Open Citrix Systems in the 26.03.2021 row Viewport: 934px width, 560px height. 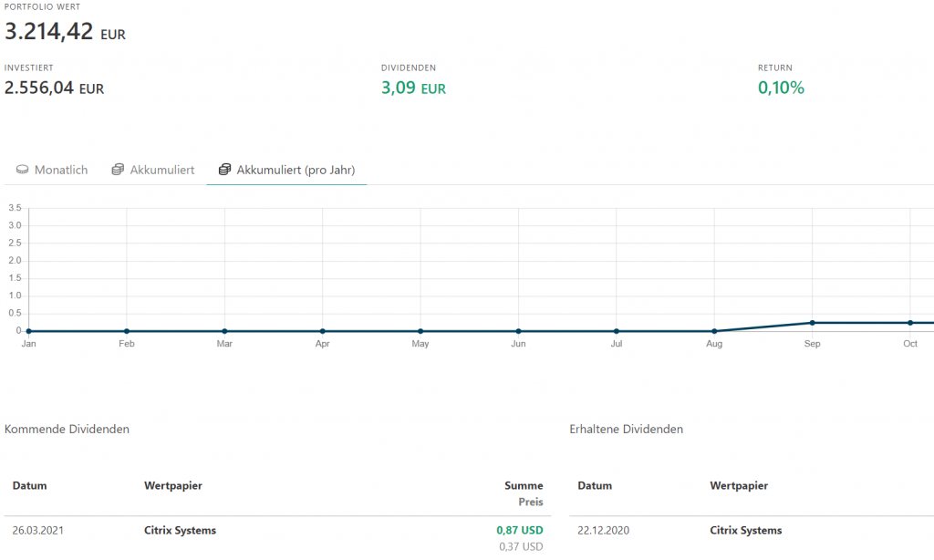coord(180,530)
